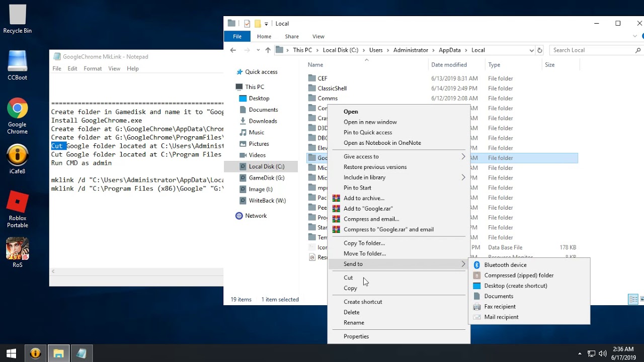Go back in File Explorer

[x=233, y=50]
